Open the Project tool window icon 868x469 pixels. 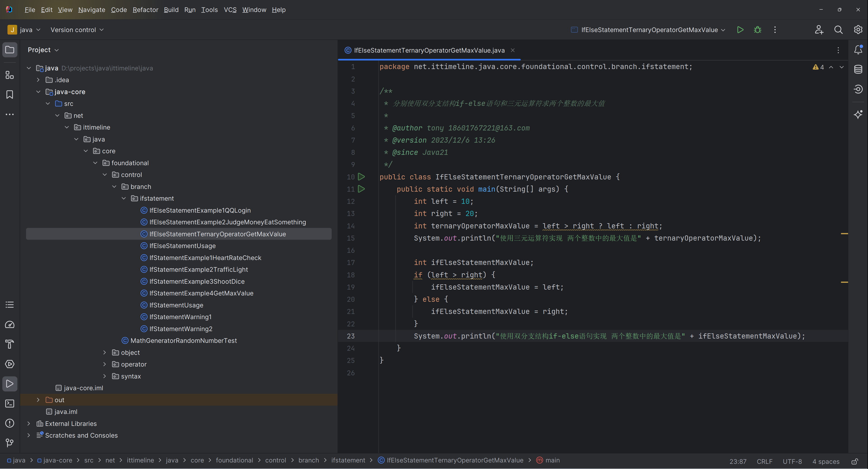pos(10,50)
